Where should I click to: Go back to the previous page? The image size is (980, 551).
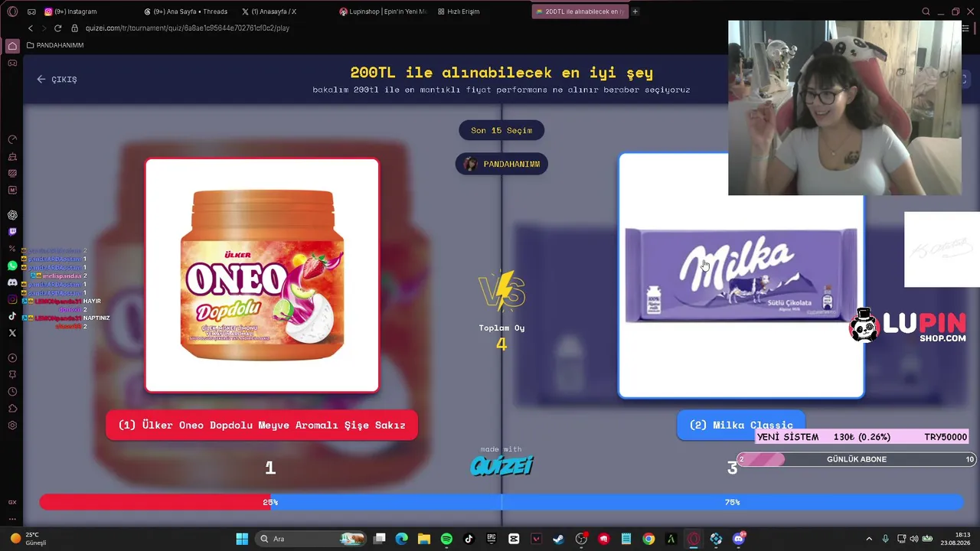(x=31, y=28)
